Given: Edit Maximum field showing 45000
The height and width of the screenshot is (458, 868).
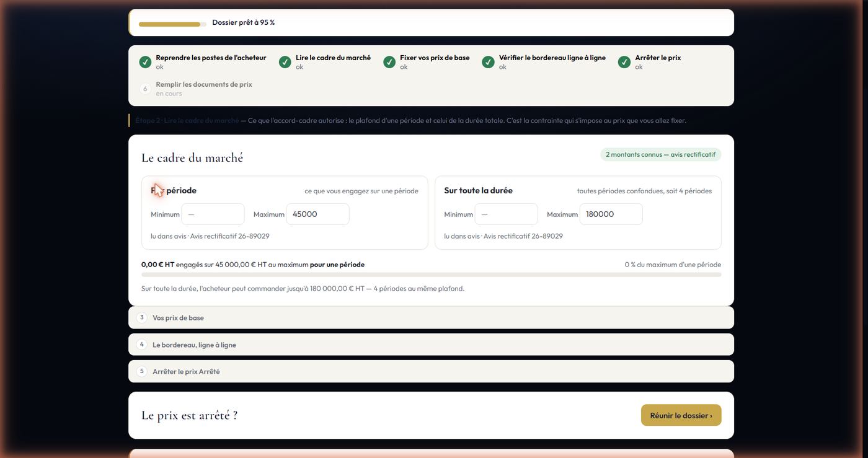Looking at the screenshot, I should point(317,214).
